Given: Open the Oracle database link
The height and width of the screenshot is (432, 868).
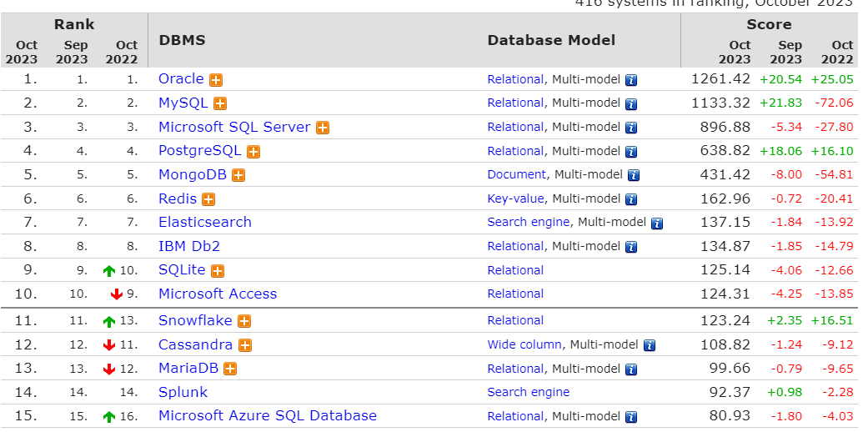Looking at the screenshot, I should [x=181, y=78].
